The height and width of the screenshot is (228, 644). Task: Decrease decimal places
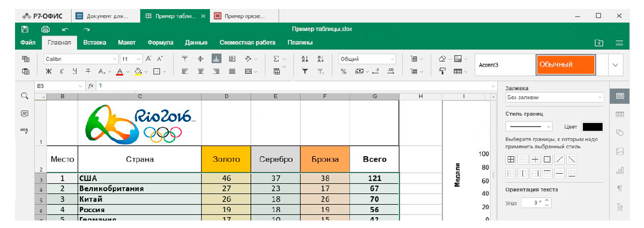376,71
